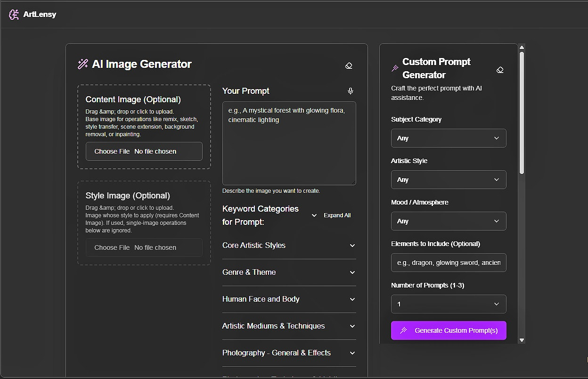This screenshot has height=379, width=588.
Task: Expand Artistic Mediums & Techniques
Action: [289, 326]
